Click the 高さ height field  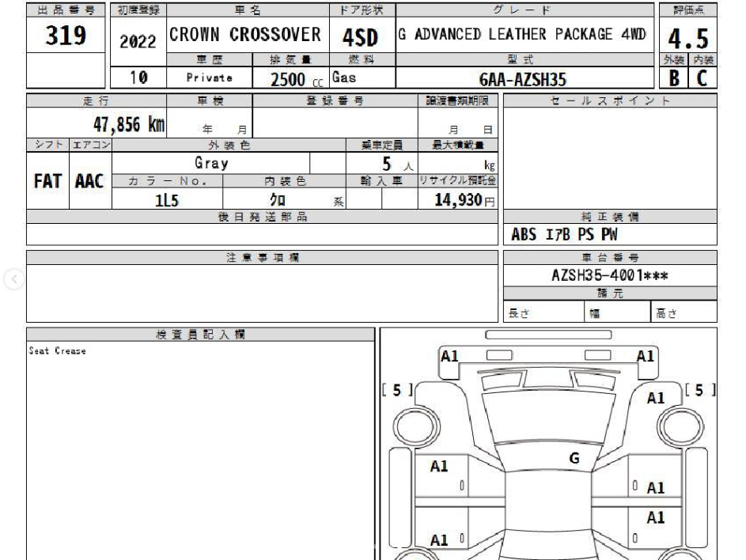tap(684, 313)
